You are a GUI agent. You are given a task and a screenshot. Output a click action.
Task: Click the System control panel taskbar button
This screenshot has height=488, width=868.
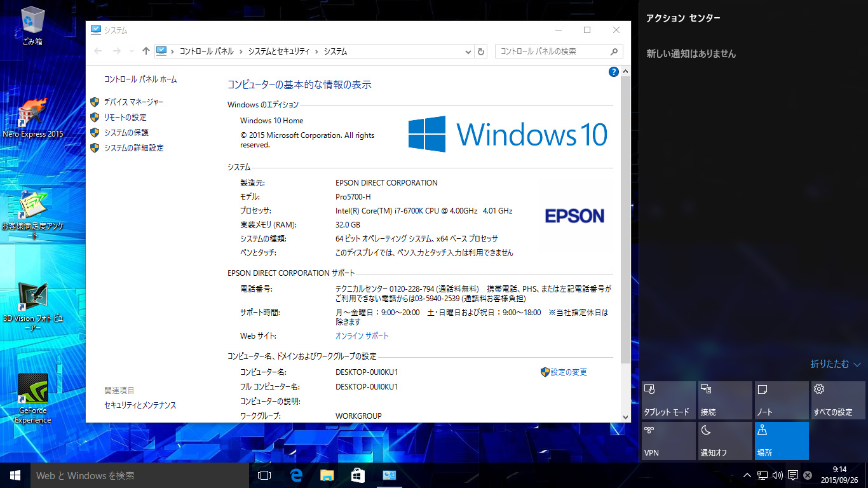point(389,475)
